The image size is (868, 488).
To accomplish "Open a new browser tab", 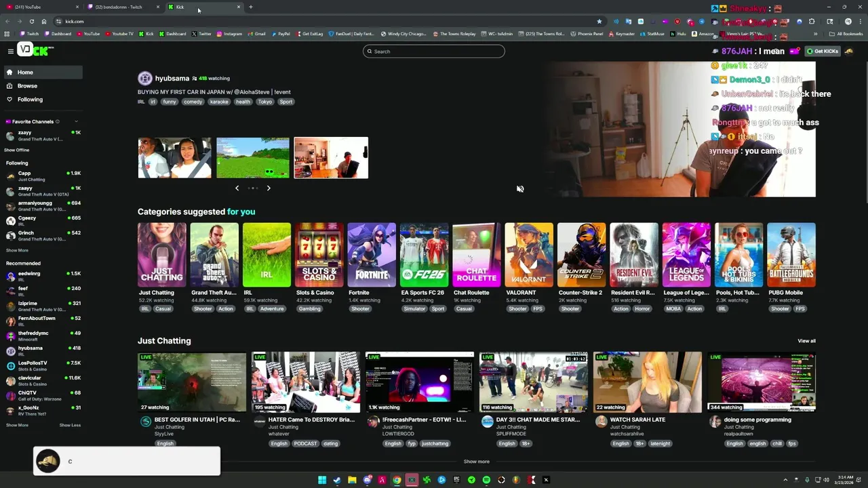I will point(251,7).
